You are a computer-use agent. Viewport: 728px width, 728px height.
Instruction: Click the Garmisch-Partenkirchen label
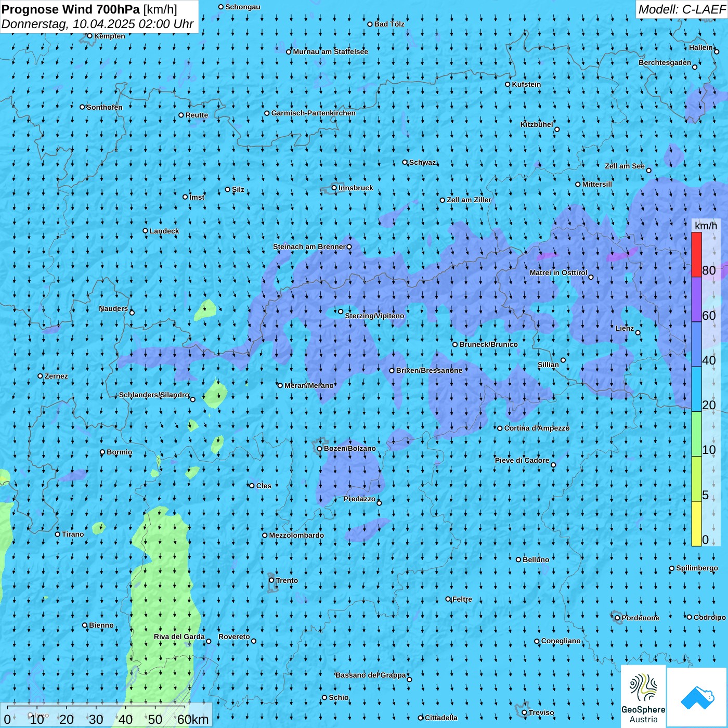click(x=314, y=113)
